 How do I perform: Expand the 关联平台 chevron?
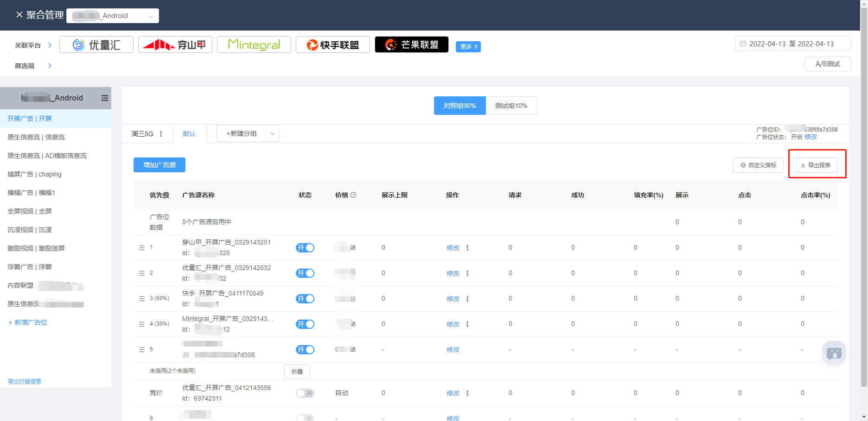50,45
